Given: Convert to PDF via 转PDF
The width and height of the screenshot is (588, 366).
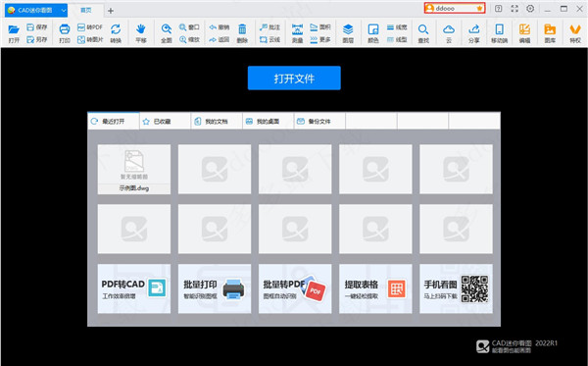Looking at the screenshot, I should (90, 27).
